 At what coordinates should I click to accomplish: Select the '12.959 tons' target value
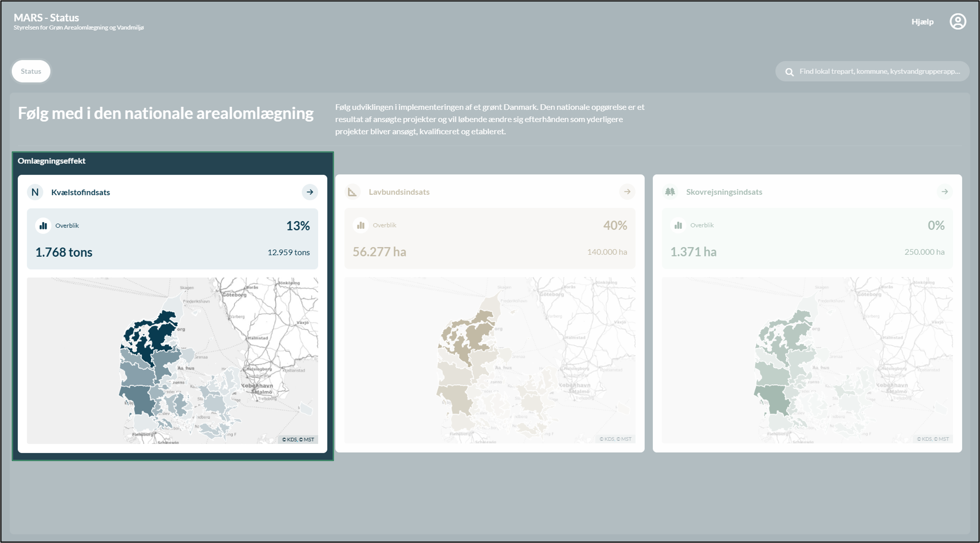(x=289, y=252)
